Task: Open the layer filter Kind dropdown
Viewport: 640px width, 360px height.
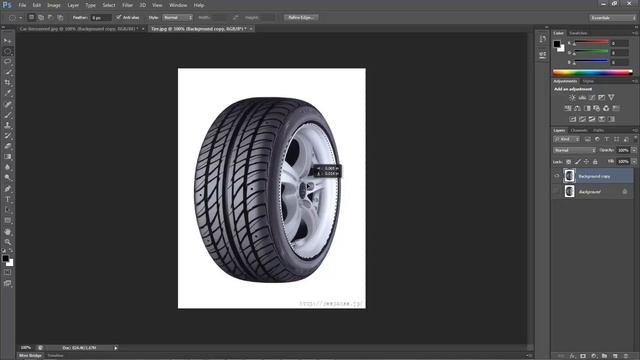Action: click(x=567, y=139)
